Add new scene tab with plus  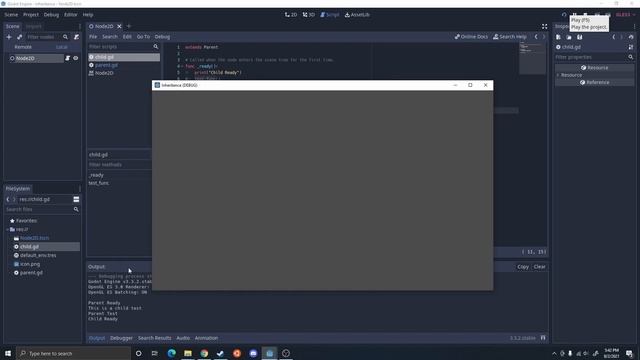tap(129, 26)
